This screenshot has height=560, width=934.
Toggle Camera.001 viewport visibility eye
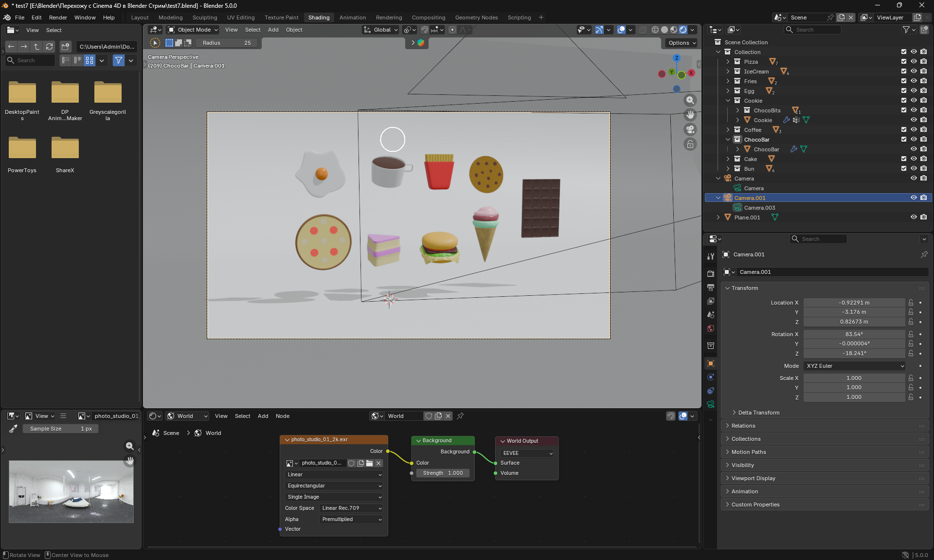pyautogui.click(x=914, y=198)
